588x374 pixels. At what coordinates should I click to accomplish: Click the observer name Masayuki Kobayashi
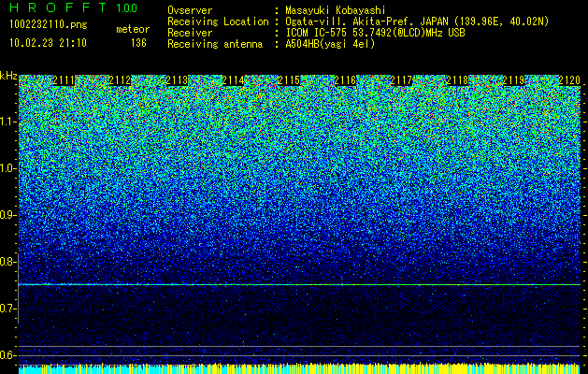click(336, 10)
